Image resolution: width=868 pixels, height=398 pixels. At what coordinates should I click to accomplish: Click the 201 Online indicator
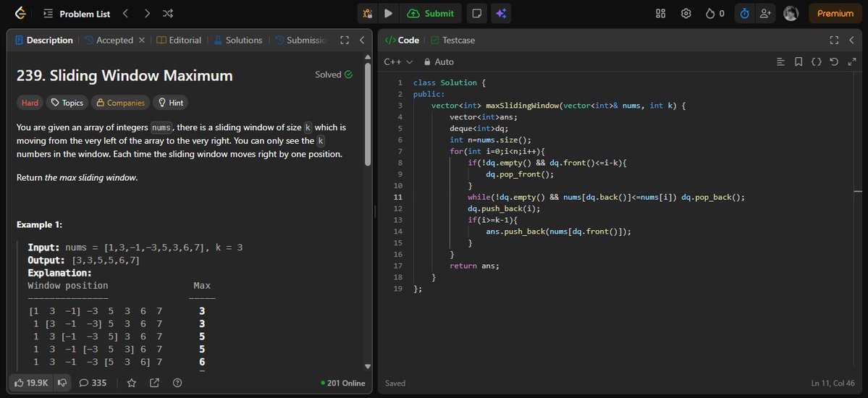click(x=343, y=383)
